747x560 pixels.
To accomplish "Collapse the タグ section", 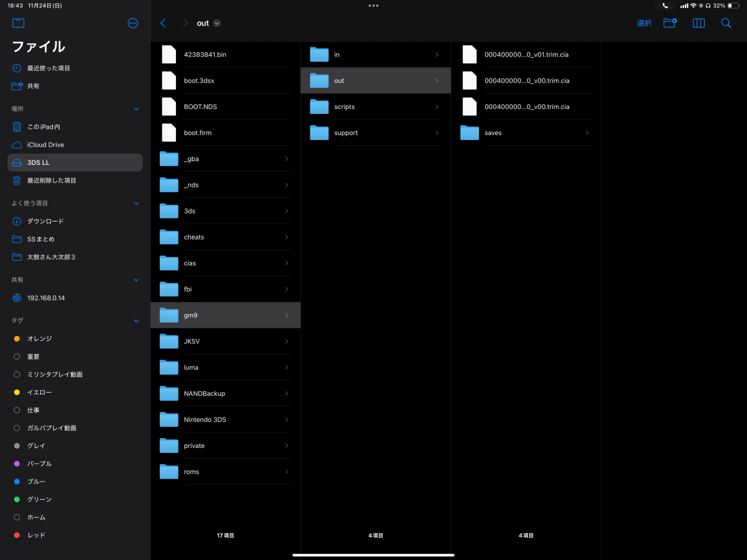I will (x=136, y=320).
